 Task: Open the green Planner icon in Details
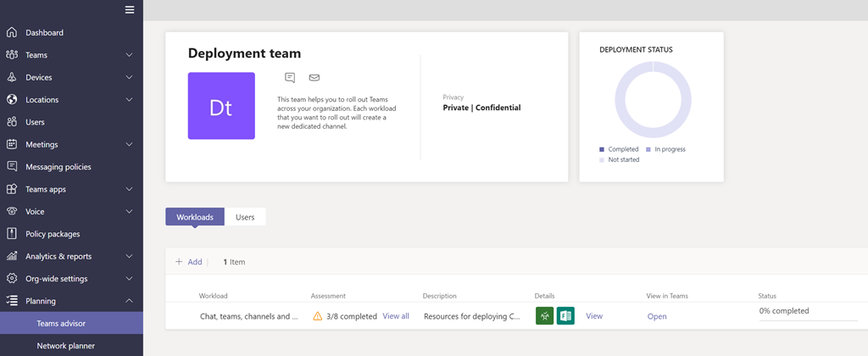coord(544,316)
